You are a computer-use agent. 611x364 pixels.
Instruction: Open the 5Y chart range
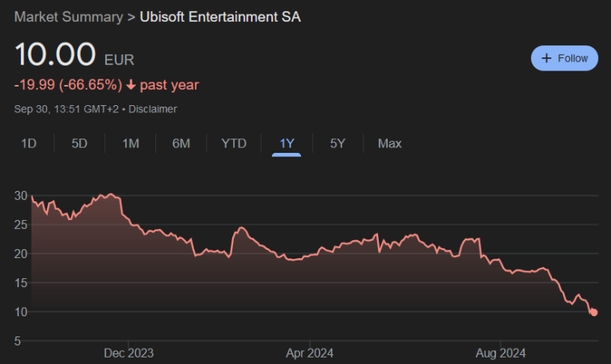[337, 144]
